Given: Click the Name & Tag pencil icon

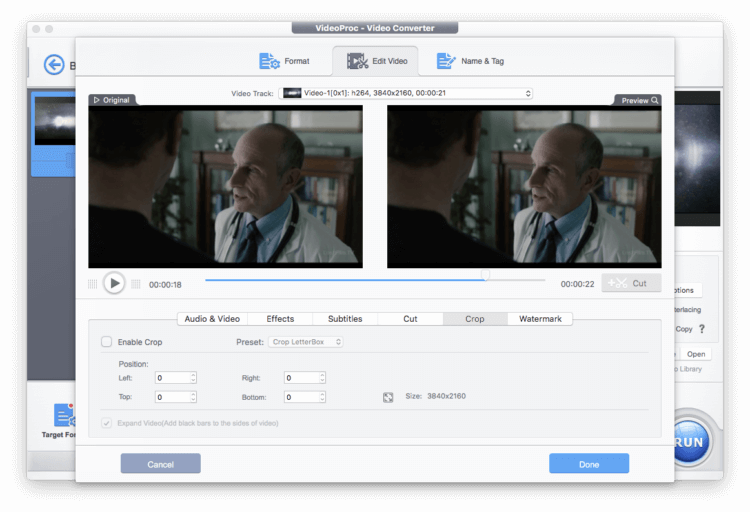Looking at the screenshot, I should (446, 61).
